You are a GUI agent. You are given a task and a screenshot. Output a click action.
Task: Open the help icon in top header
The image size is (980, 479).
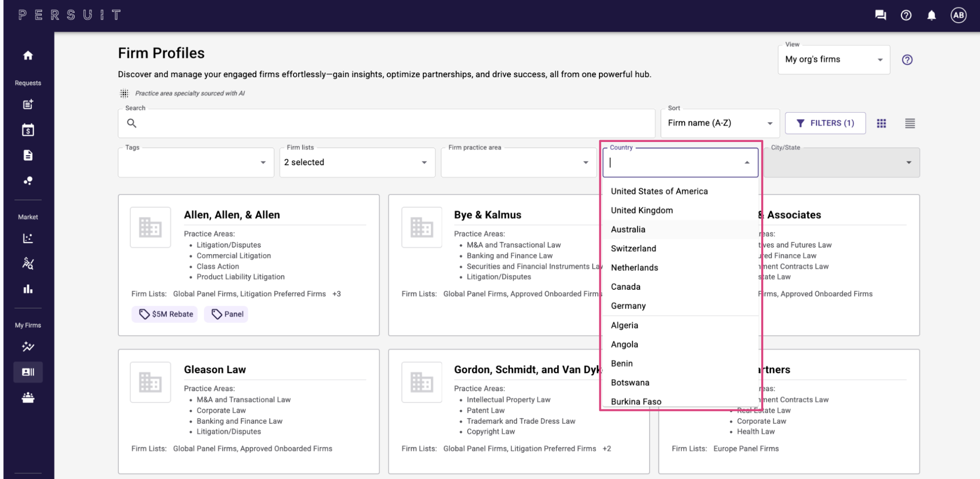pyautogui.click(x=906, y=15)
